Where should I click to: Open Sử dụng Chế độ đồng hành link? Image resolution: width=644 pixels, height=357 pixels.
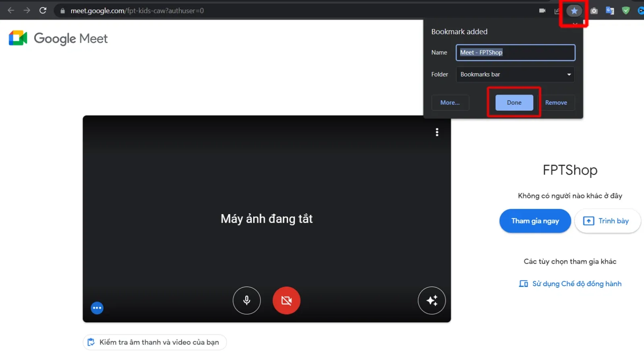tap(570, 284)
